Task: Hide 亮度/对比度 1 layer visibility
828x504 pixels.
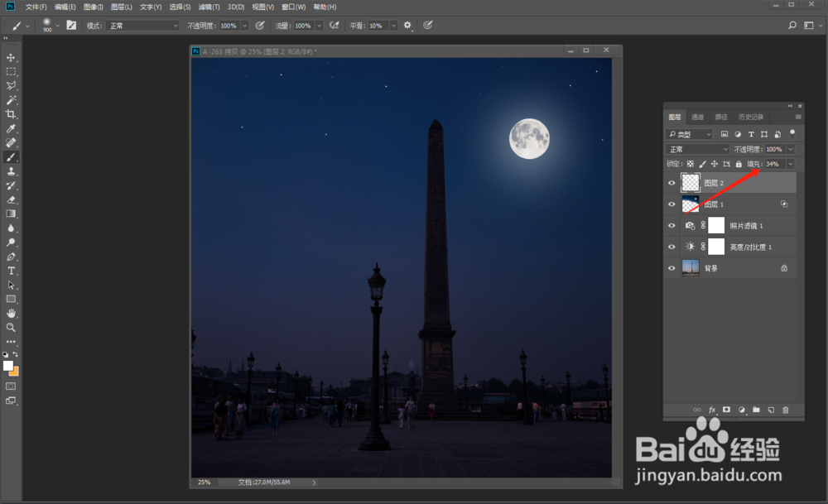Action: [672, 247]
